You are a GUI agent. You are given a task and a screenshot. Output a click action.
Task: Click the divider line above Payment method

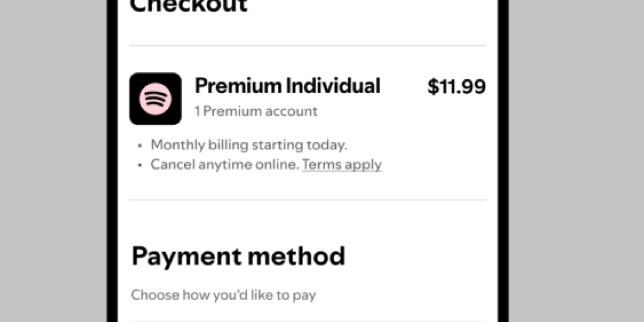pyautogui.click(x=308, y=200)
